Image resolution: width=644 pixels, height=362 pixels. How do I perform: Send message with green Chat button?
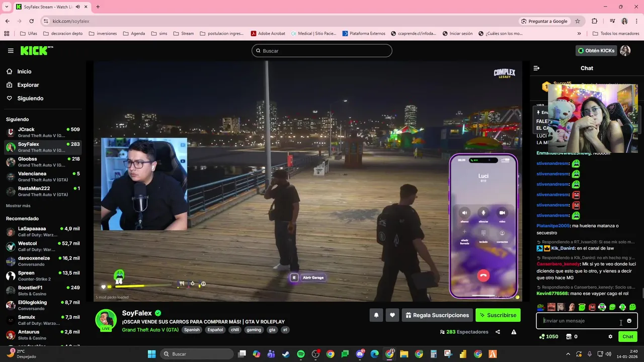tap(628, 337)
